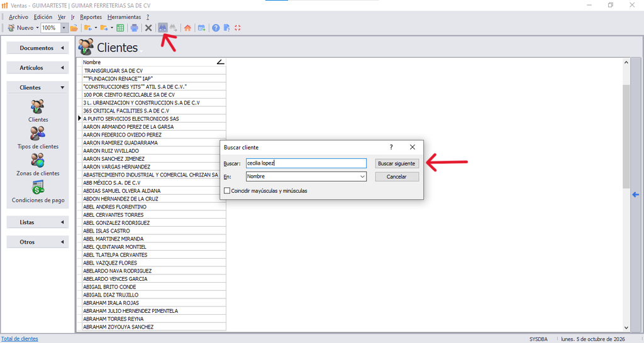
Task: Click the Buscar text field
Action: pyautogui.click(x=306, y=163)
